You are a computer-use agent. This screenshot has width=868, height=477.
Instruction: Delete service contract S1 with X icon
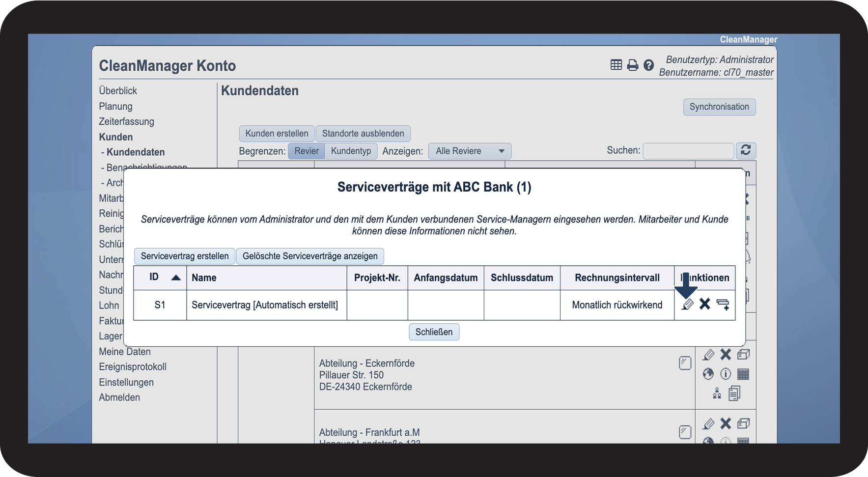[x=705, y=305]
